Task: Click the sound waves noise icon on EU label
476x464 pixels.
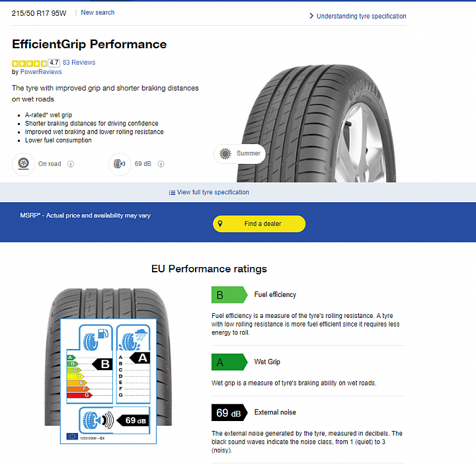Action: coord(97,420)
